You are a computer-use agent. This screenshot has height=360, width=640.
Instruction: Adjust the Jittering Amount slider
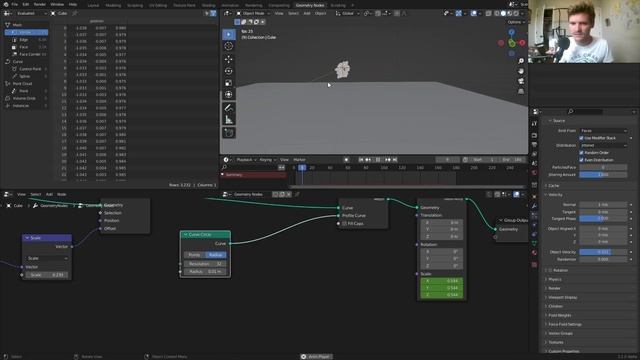pyautogui.click(x=603, y=175)
